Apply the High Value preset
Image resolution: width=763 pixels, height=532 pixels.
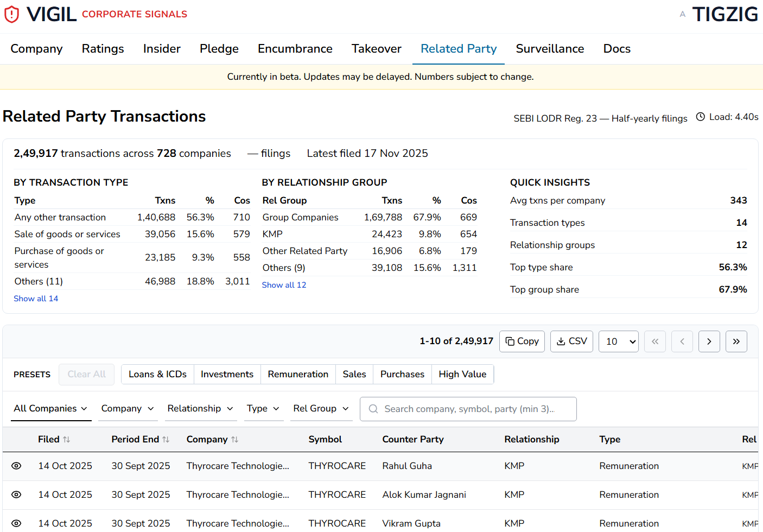(x=463, y=375)
